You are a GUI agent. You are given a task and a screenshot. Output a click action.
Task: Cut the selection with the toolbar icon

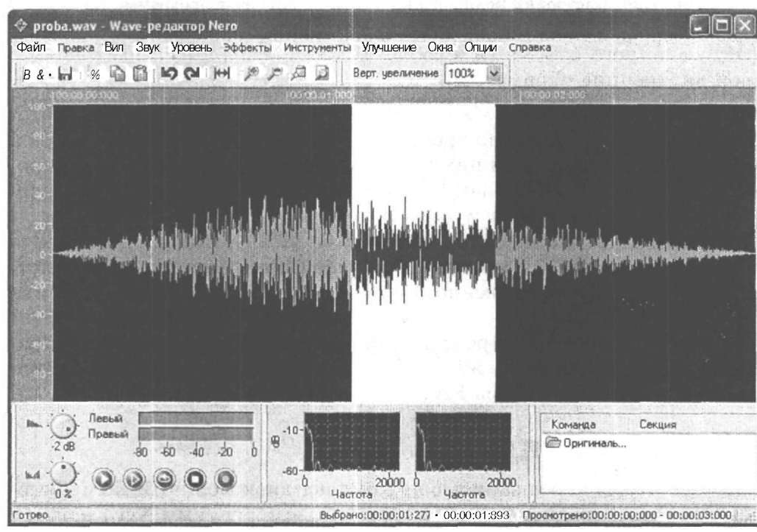(x=95, y=74)
